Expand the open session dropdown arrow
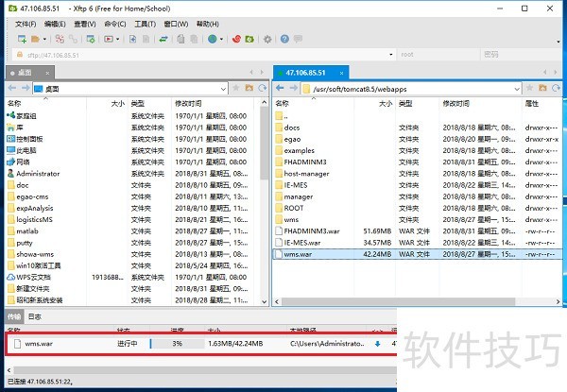 click(x=44, y=39)
